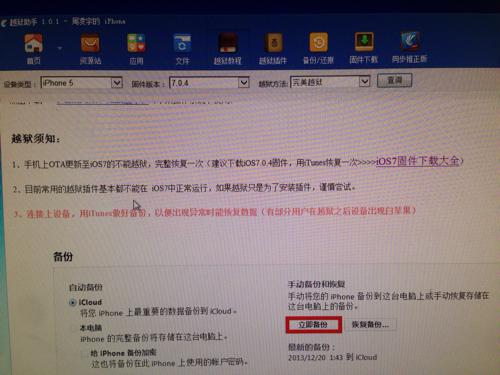Open the 固件版本 dropdown showing 7.0.4
This screenshot has height=375, width=500.
(209, 82)
